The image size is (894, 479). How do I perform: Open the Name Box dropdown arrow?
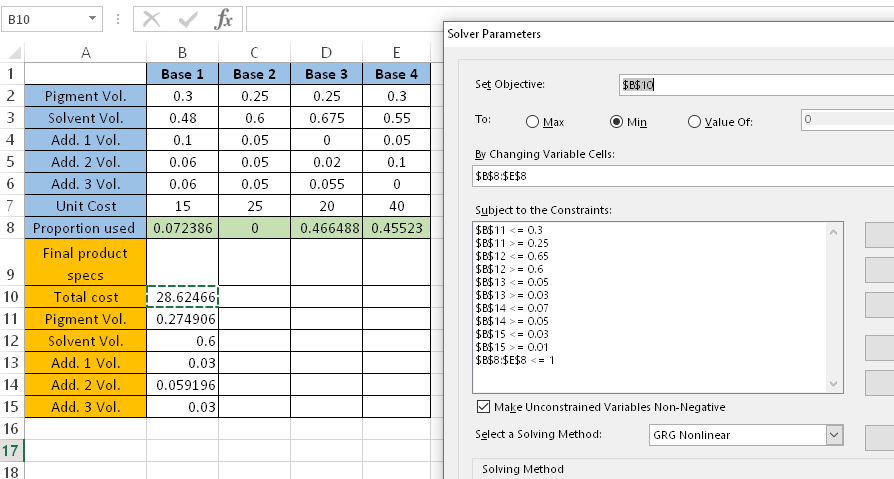(93, 19)
